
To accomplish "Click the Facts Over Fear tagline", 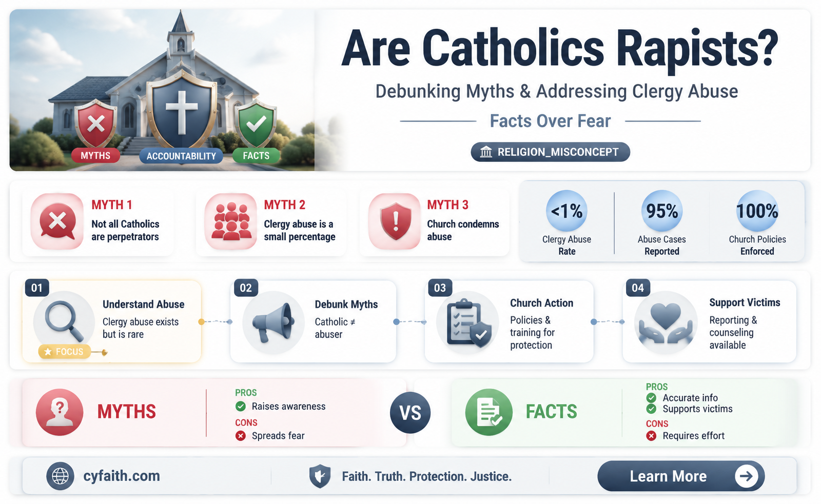I will click(550, 121).
